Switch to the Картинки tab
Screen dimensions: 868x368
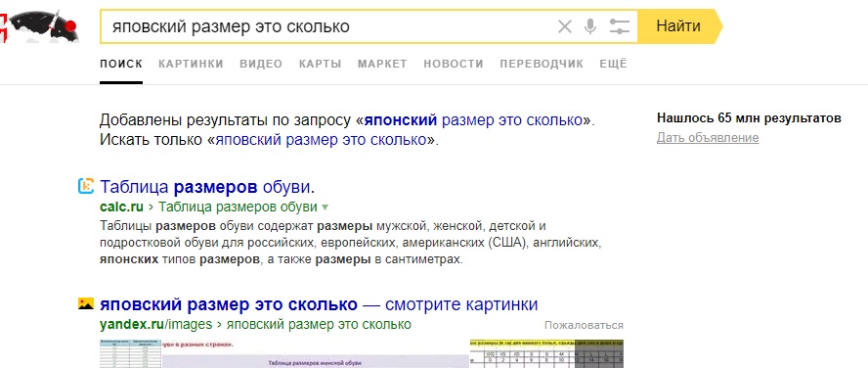click(x=191, y=64)
